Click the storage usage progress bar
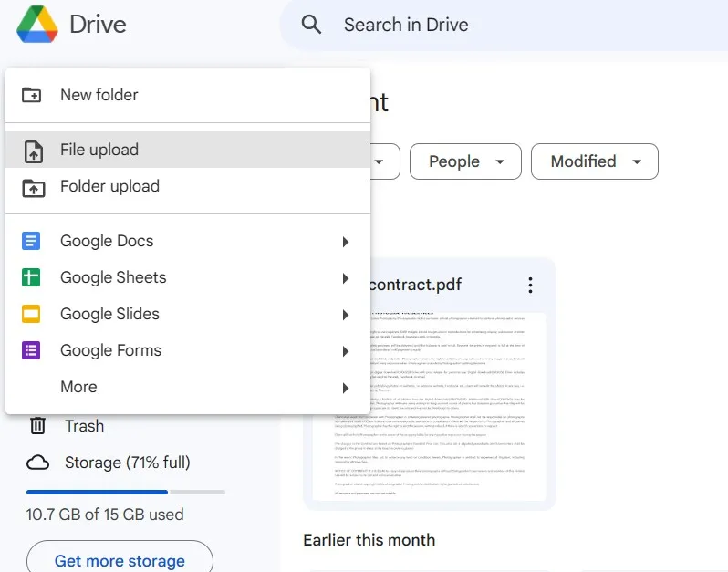The image size is (728, 572). point(126,492)
